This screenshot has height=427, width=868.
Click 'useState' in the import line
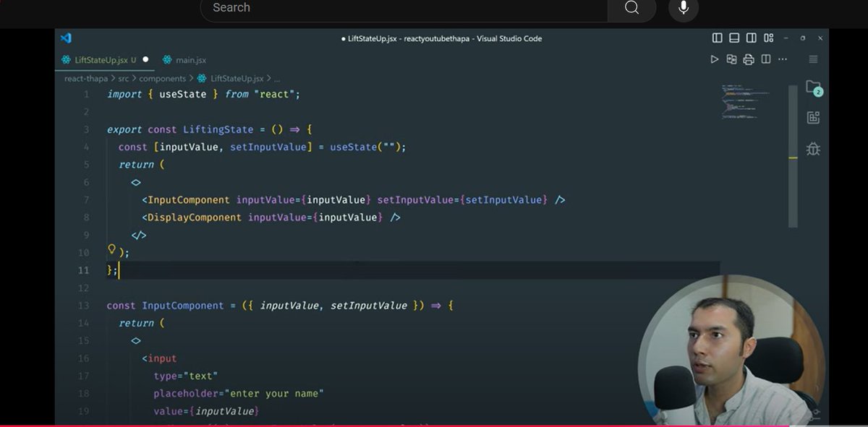click(x=182, y=95)
